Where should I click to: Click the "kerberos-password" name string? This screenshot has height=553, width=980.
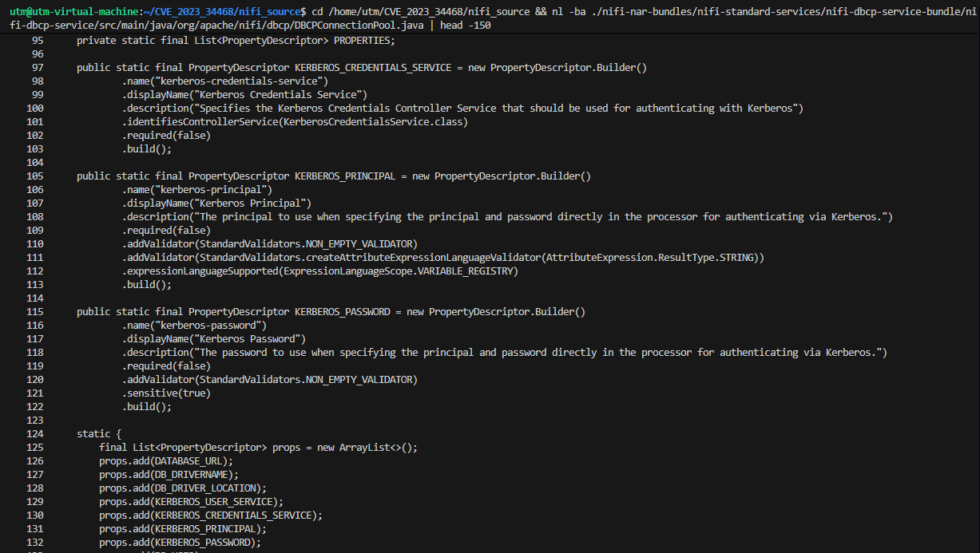tap(212, 325)
